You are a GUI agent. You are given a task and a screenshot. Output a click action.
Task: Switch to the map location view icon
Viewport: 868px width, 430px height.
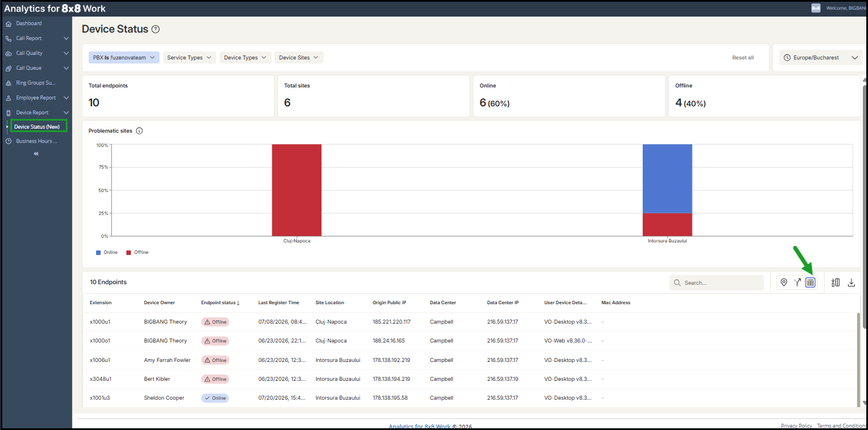pos(784,282)
